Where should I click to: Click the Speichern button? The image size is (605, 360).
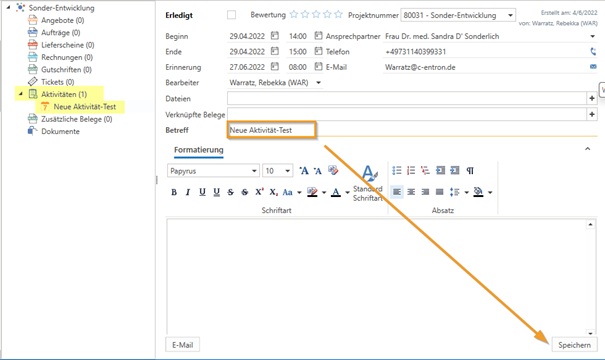(575, 345)
